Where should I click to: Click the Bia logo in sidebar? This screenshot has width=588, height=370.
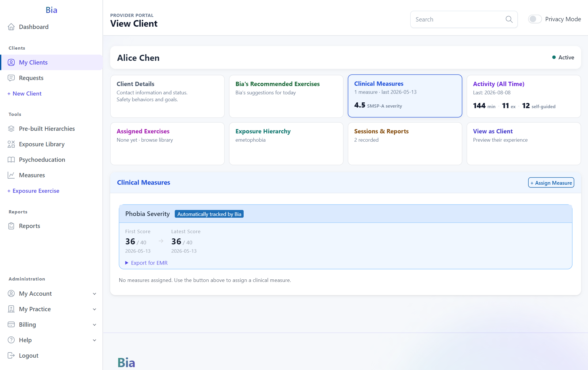point(51,10)
